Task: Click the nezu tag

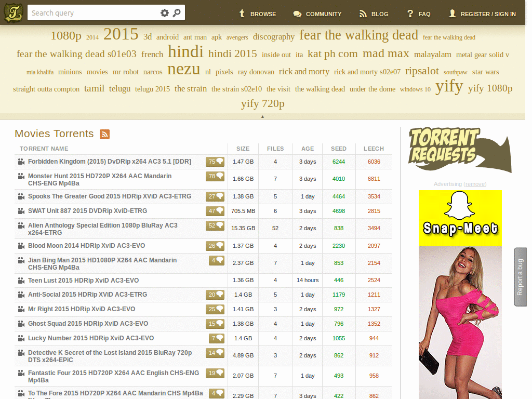Action: (183, 69)
